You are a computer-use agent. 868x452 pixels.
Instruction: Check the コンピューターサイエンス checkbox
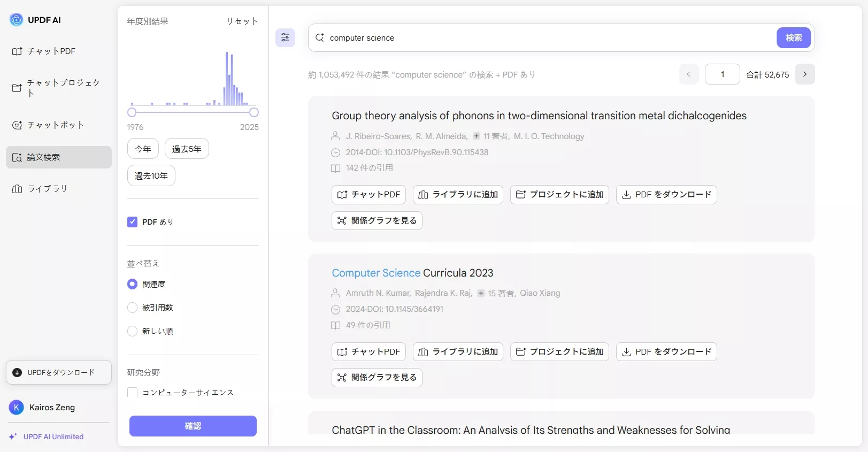coord(132,393)
